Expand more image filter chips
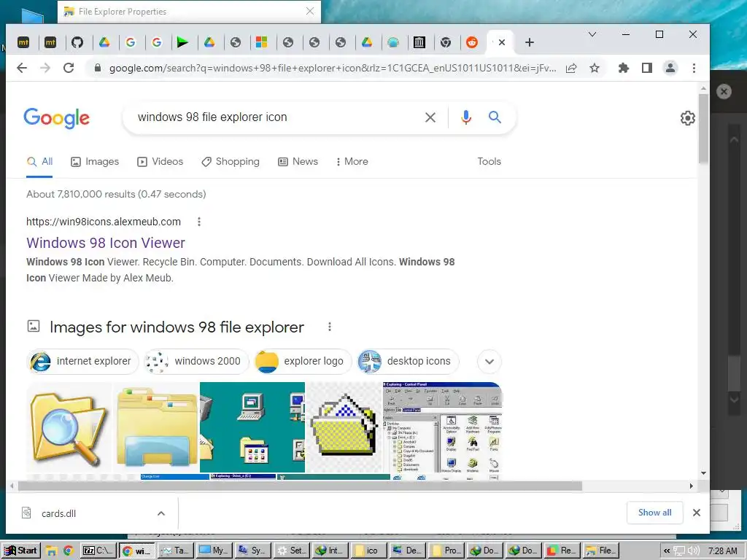Viewport: 747px width, 560px height. tap(489, 361)
